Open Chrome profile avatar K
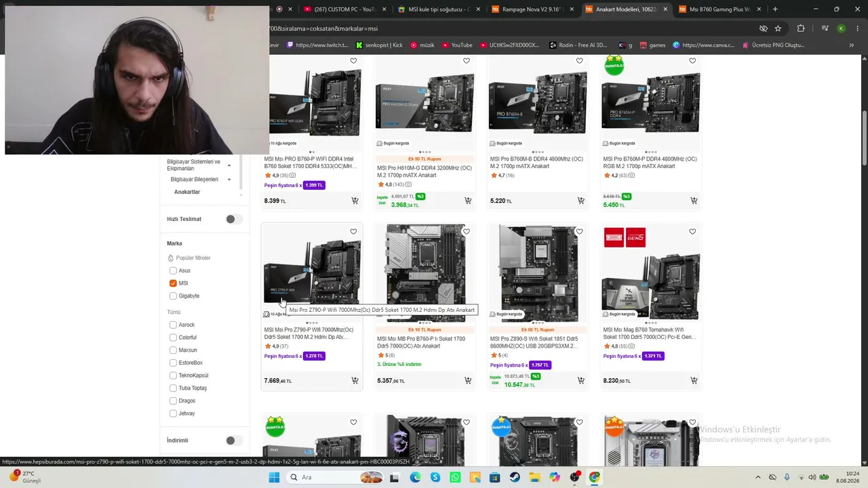The width and height of the screenshot is (868, 488). [842, 28]
